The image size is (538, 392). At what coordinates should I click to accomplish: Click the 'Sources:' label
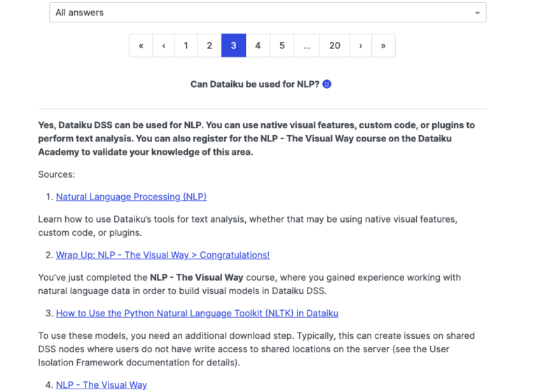point(56,174)
